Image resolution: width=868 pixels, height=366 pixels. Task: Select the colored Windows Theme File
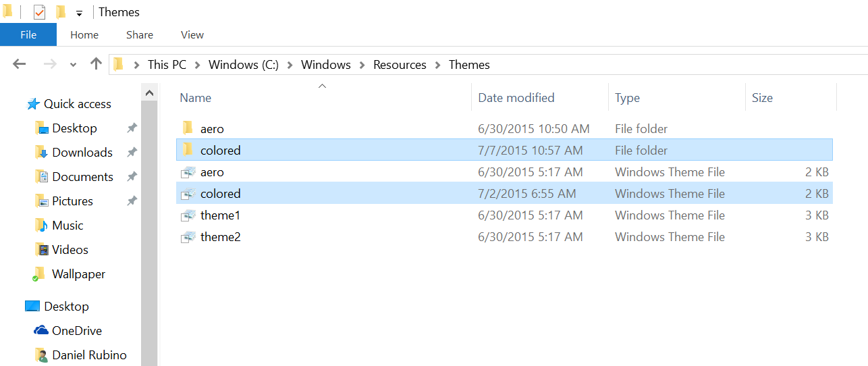coord(504,194)
